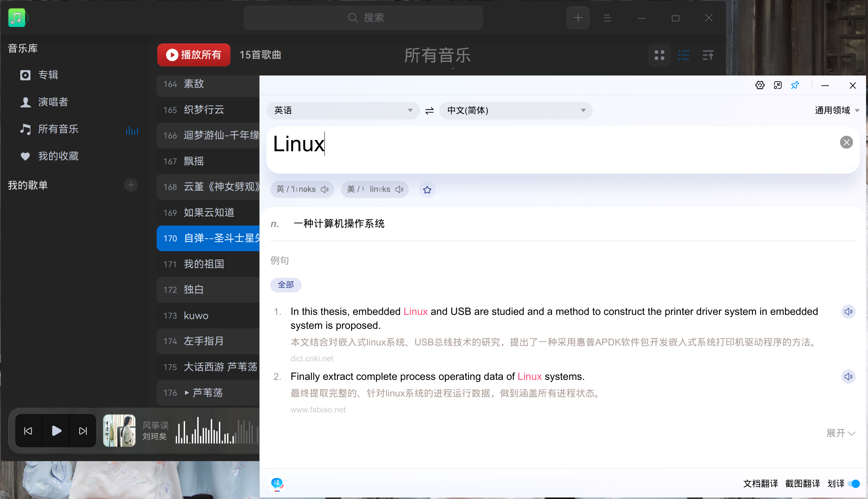This screenshot has height=499, width=868.
Task: Open source language 英语 dropdown
Action: (343, 111)
